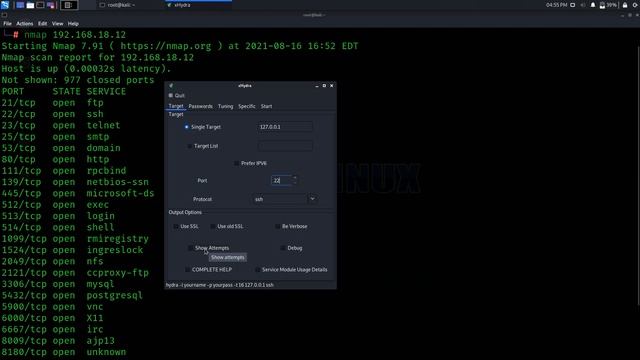Image resolution: width=640 pixels, height=360 pixels.
Task: Open the file manager launcher in panel
Action: pos(30,5)
